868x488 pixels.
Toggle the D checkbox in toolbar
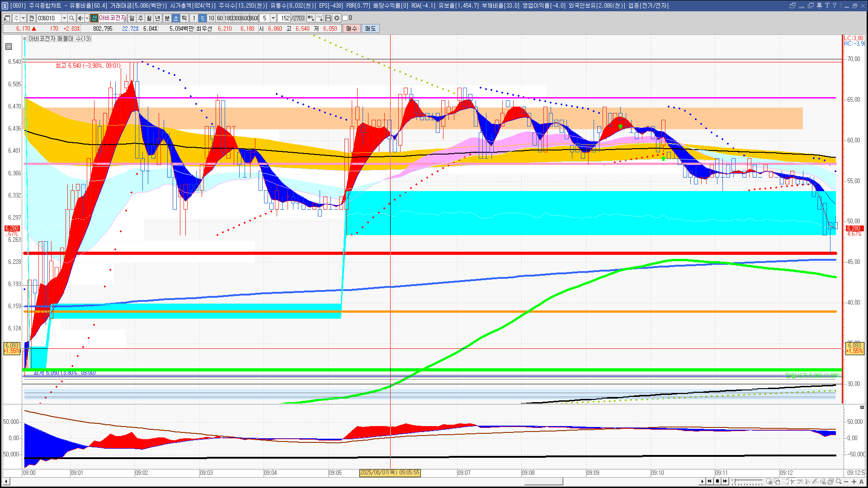point(345,18)
